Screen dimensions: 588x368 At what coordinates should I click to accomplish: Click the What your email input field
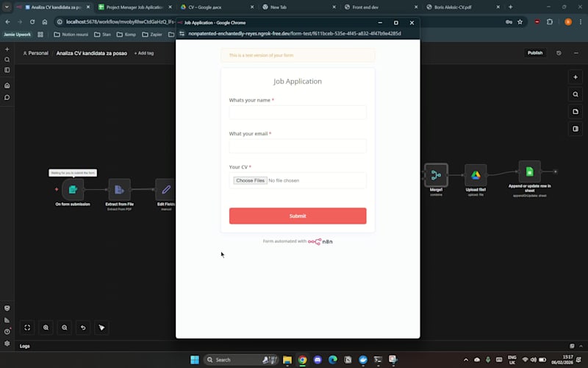point(298,146)
